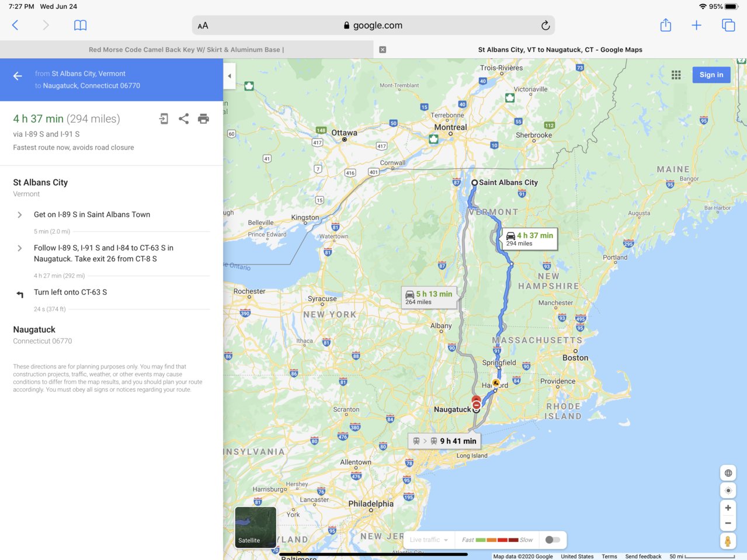Open Safari bookmarks book icon
Image resolution: width=747 pixels, height=560 pixels.
(81, 25)
